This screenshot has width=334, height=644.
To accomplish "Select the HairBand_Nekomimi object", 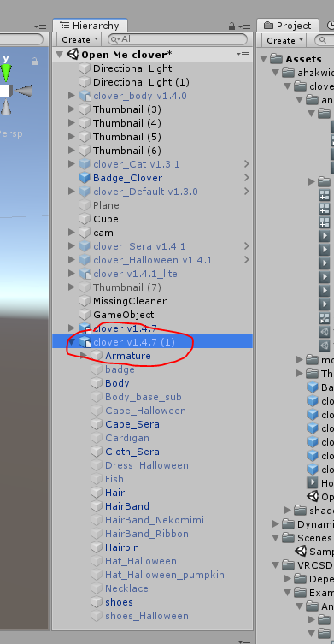I will pyautogui.click(x=155, y=520).
